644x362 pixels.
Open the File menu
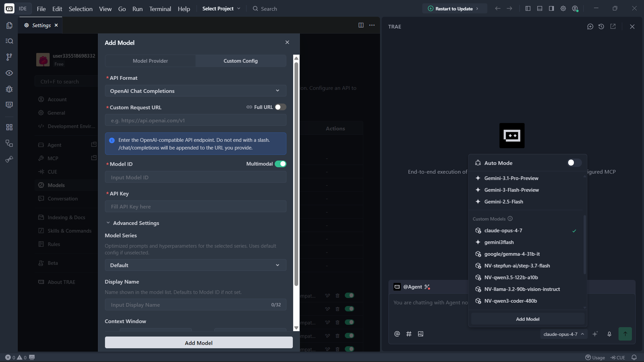point(41,9)
